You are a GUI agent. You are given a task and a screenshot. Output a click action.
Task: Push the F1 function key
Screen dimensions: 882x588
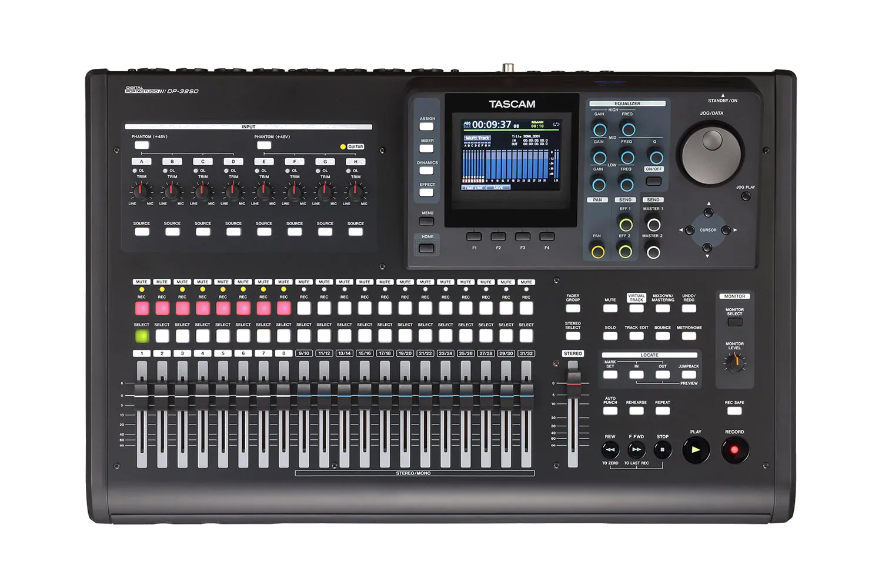pyautogui.click(x=474, y=236)
